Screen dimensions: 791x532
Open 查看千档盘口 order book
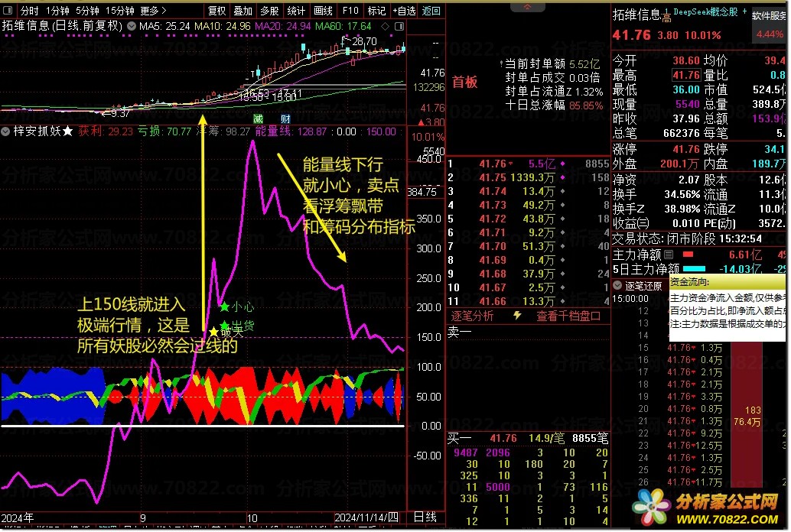click(x=568, y=316)
